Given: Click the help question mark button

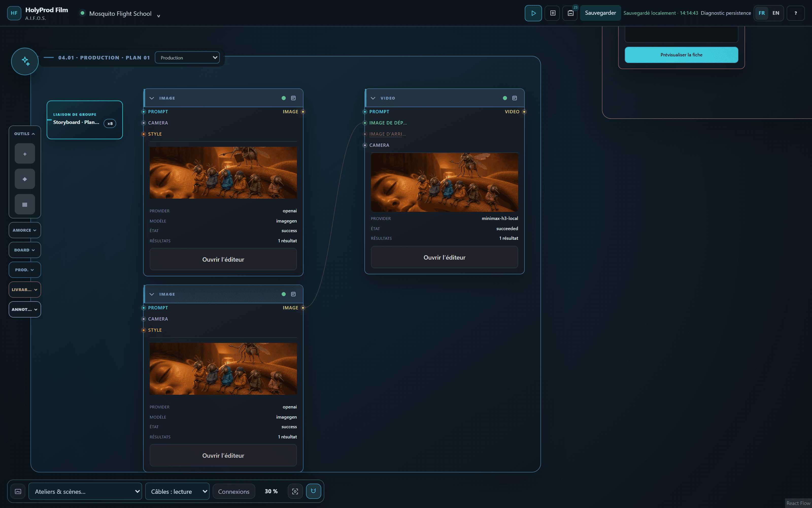Looking at the screenshot, I should point(796,13).
